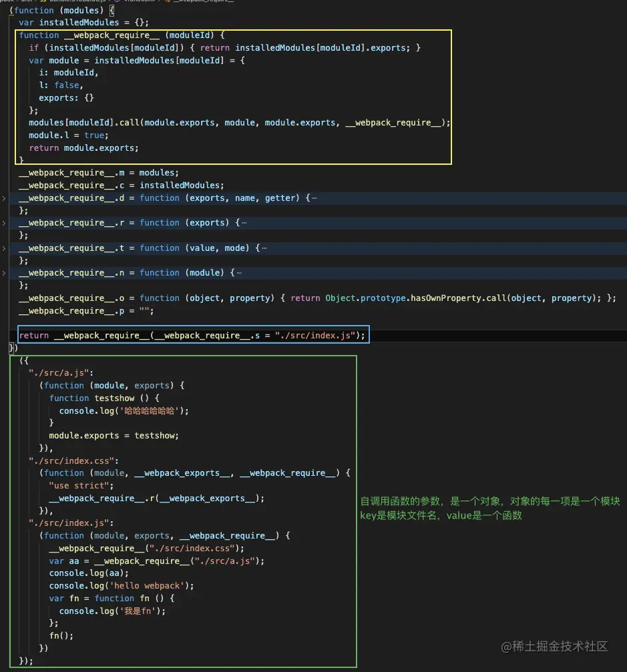
Task: Click the 'return module.exports;' line
Action: 83,148
